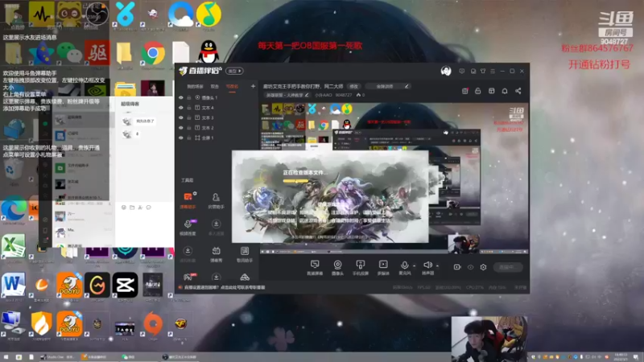Add phone screen-cast source
Viewport: 644px width, 362px height.
[x=360, y=267]
